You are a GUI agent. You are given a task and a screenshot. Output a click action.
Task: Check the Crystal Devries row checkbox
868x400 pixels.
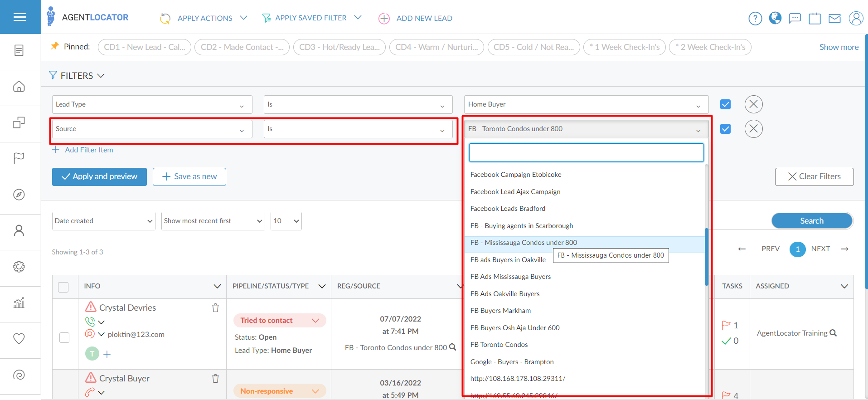64,337
